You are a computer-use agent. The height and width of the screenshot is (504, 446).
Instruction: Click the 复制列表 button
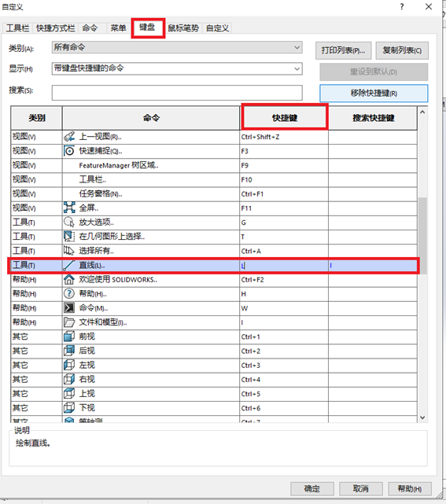402,50
